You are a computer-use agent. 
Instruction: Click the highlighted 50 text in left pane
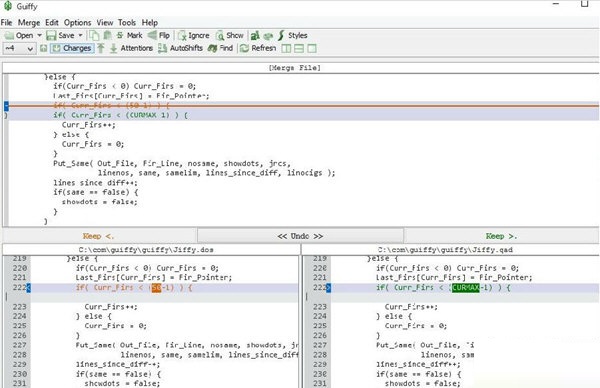(157, 288)
